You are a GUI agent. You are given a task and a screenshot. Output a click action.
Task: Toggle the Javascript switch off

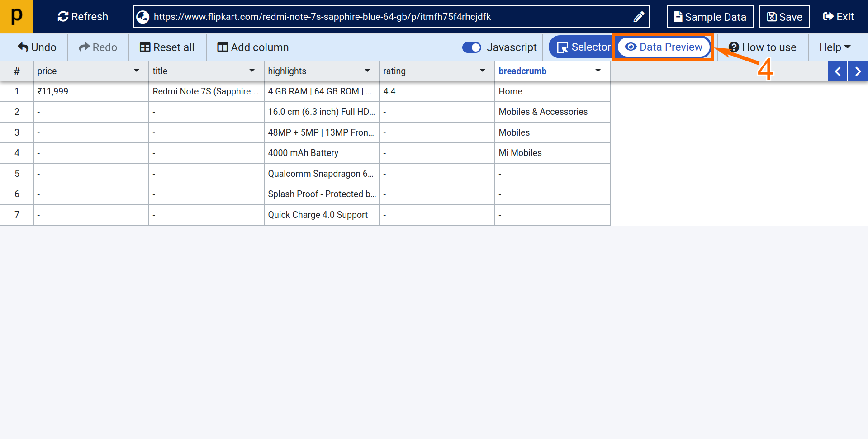(472, 47)
